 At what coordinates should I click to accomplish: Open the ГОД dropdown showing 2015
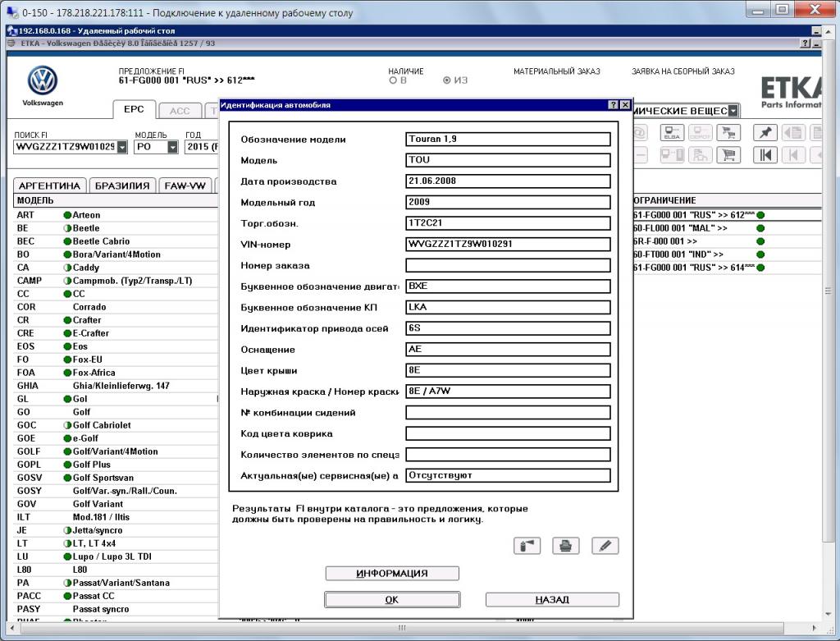(x=202, y=147)
